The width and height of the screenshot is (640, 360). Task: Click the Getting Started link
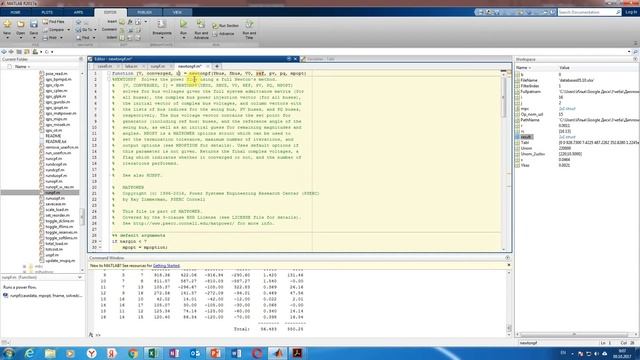click(166, 266)
